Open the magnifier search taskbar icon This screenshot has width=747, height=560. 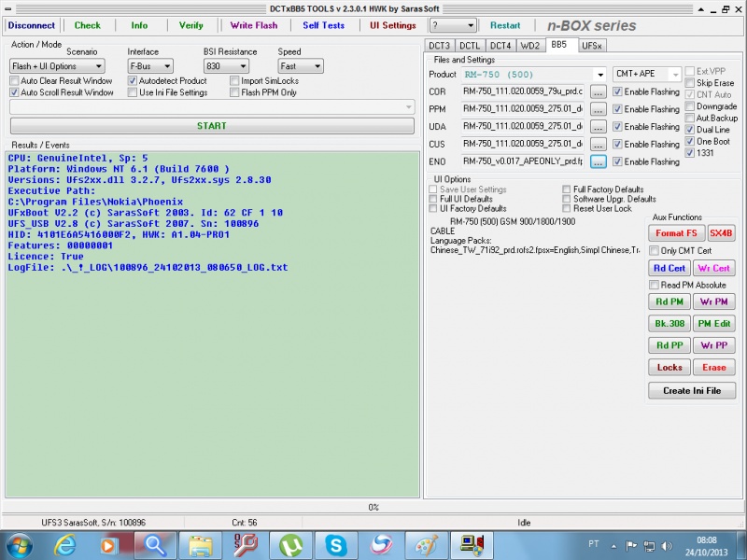[x=155, y=545]
